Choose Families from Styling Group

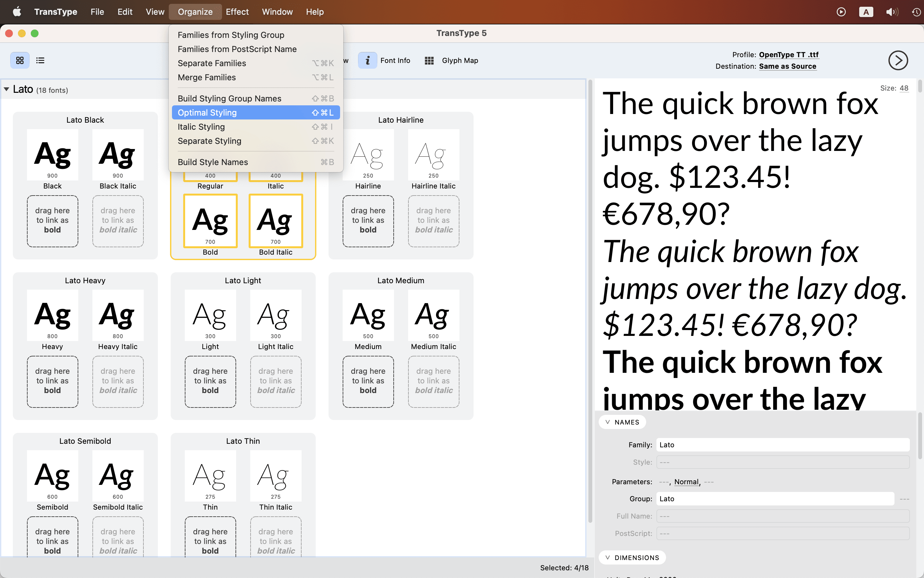pyautogui.click(x=256, y=35)
